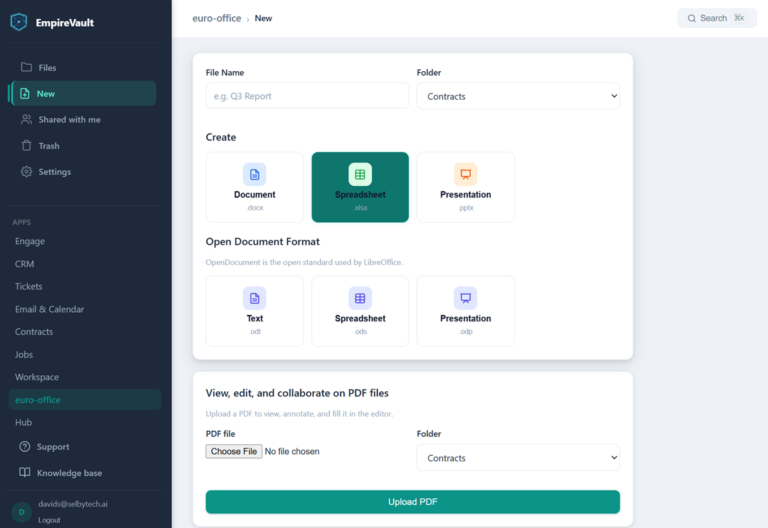Screen dimensions: 768x528
Task: Click the Settings gear icon
Action: 26,171
